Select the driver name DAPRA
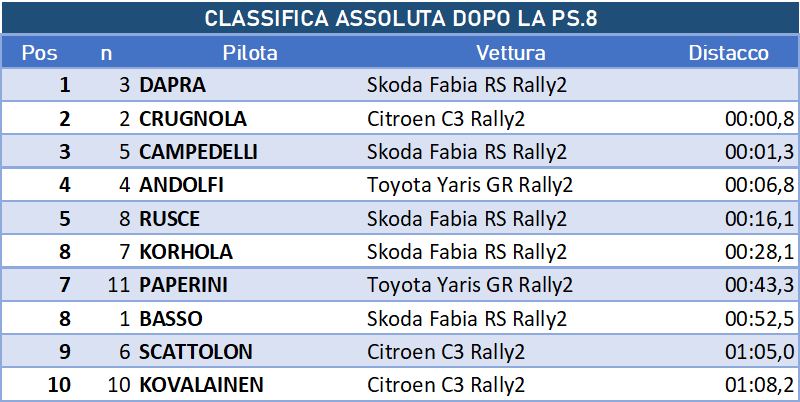 click(x=172, y=86)
